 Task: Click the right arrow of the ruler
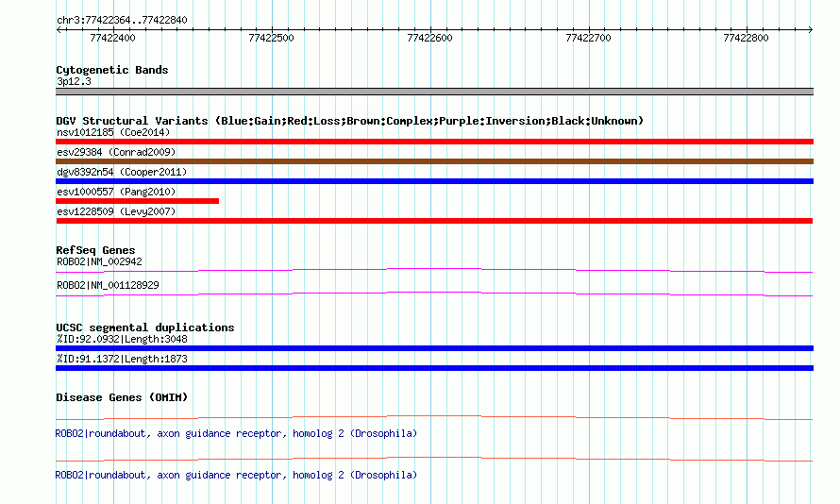coord(811,29)
